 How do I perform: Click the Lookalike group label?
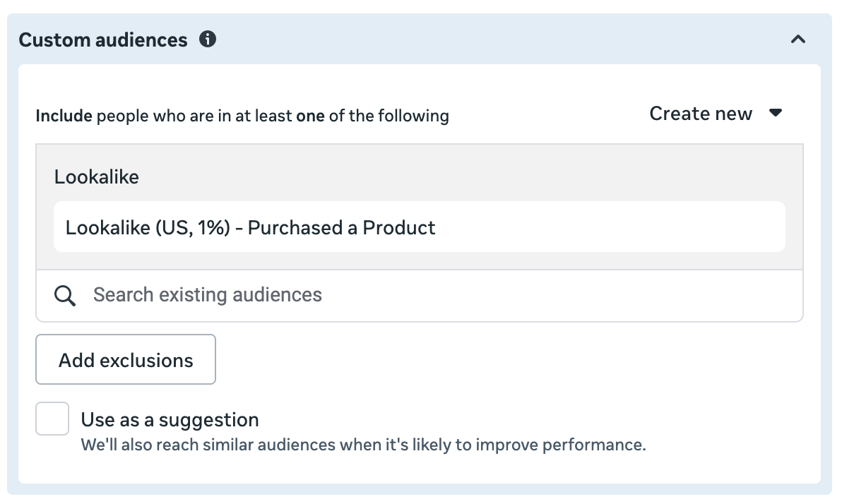(96, 176)
